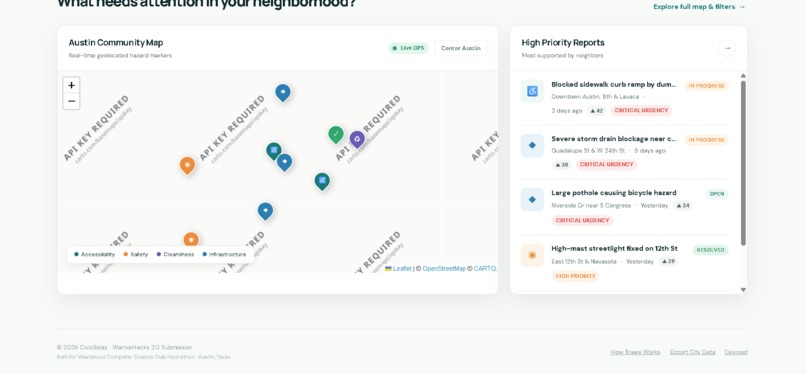This screenshot has width=806, height=374.
Task: Upvote the storm drain report with 38 votes
Action: pos(561,165)
